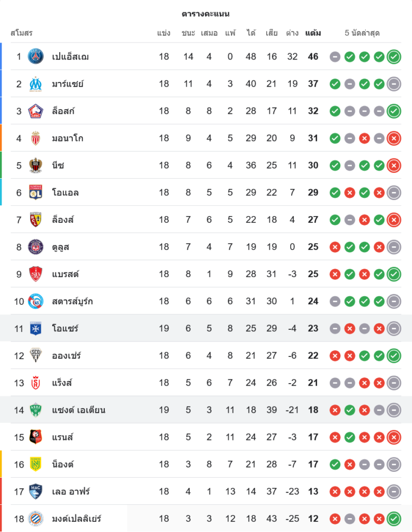Click the แข่ง column header
This screenshot has height=532, width=412.
164,33
